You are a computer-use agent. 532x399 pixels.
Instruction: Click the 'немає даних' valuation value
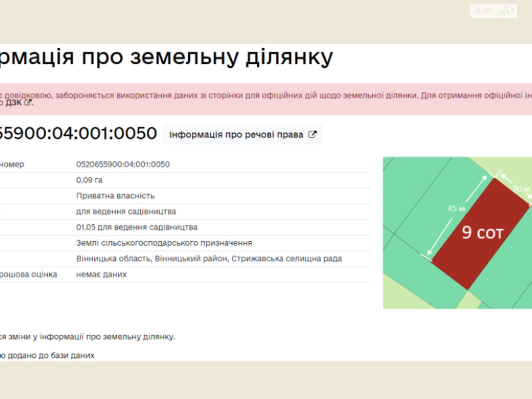tap(101, 274)
